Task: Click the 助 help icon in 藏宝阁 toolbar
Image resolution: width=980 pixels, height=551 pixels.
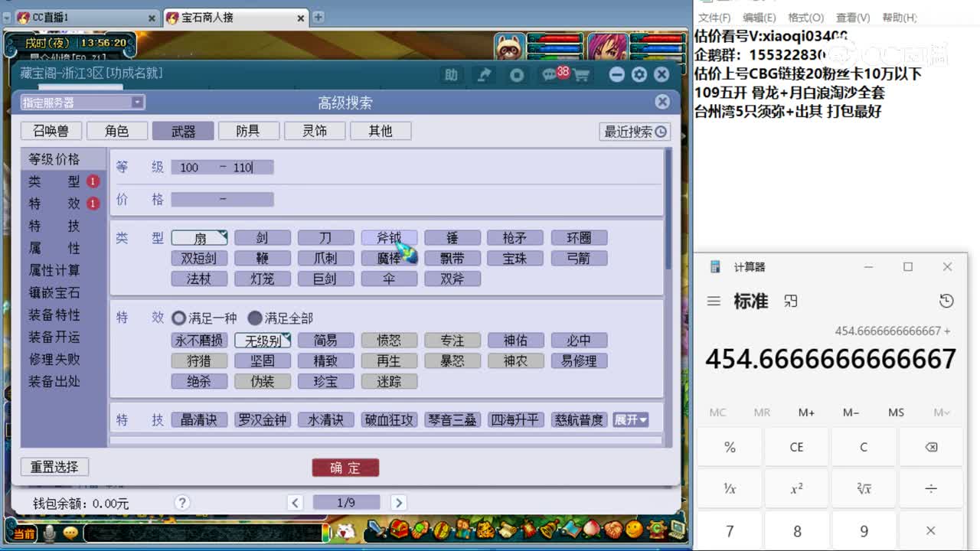Action: click(452, 75)
